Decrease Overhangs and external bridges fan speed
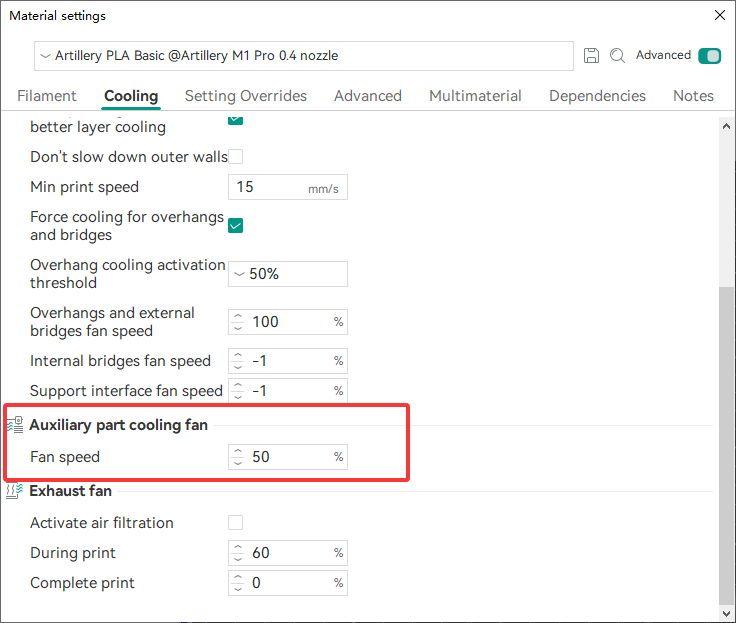Screen dimensions: 736x623 click(238, 327)
